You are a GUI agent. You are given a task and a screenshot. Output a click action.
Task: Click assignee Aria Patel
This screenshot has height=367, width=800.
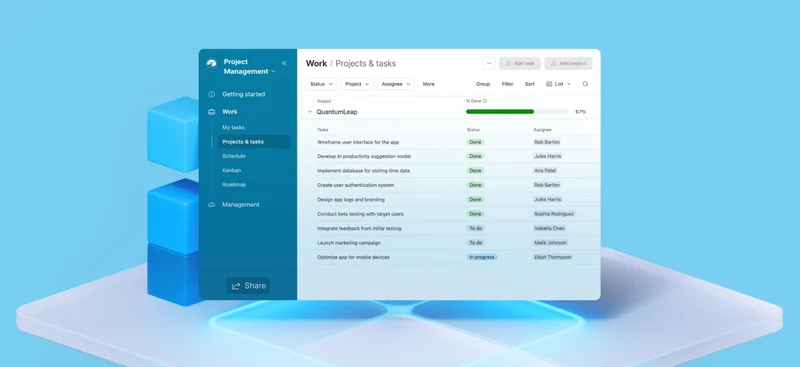click(x=545, y=171)
